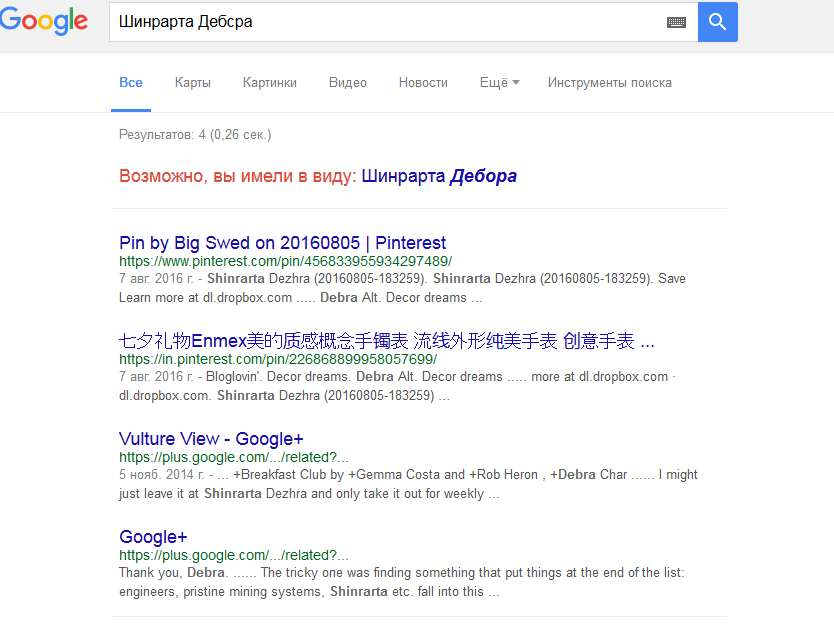Open the on-screen keyboard icon
The image size is (834, 632).
[x=676, y=22]
